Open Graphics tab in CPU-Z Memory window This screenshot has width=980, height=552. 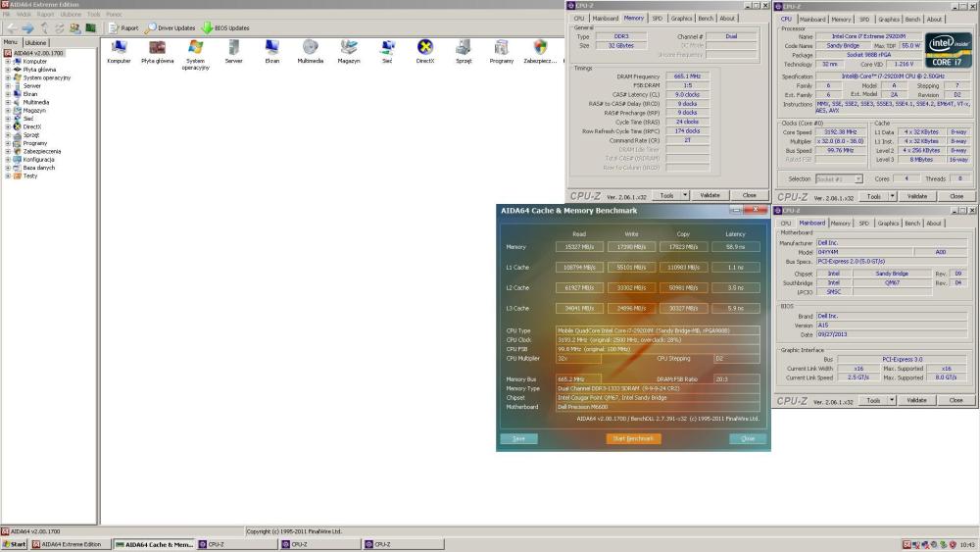click(681, 19)
